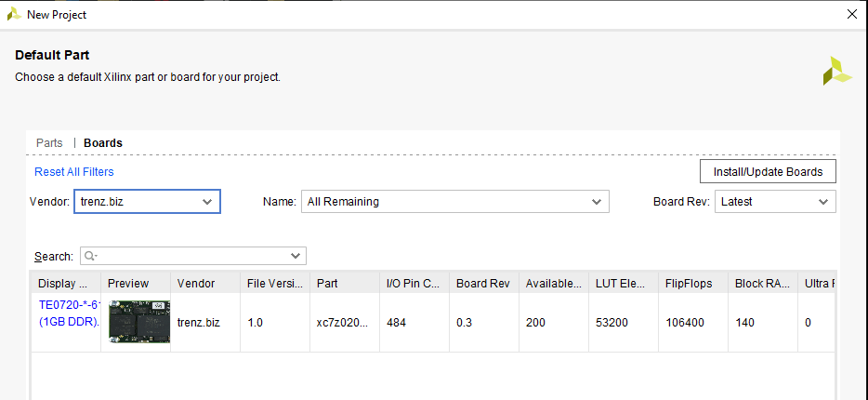Sort by Block RAMs column header
The image size is (868, 400).
point(763,283)
